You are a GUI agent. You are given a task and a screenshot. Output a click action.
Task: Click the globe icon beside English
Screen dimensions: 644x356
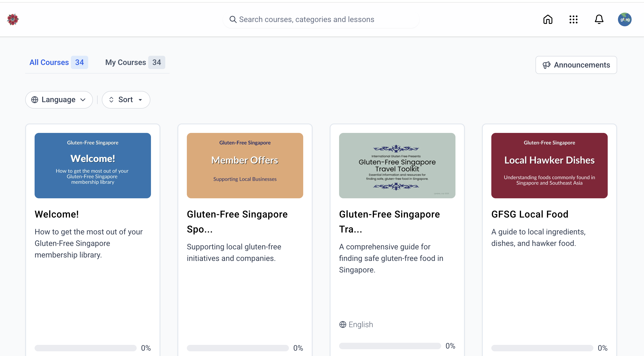[x=343, y=324]
